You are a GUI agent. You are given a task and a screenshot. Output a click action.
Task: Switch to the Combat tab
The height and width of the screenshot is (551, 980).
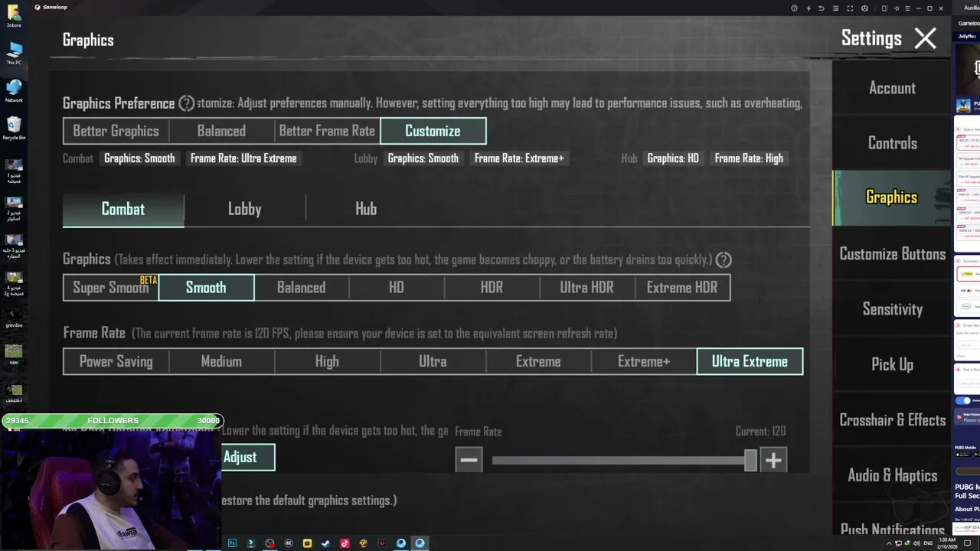tap(123, 210)
